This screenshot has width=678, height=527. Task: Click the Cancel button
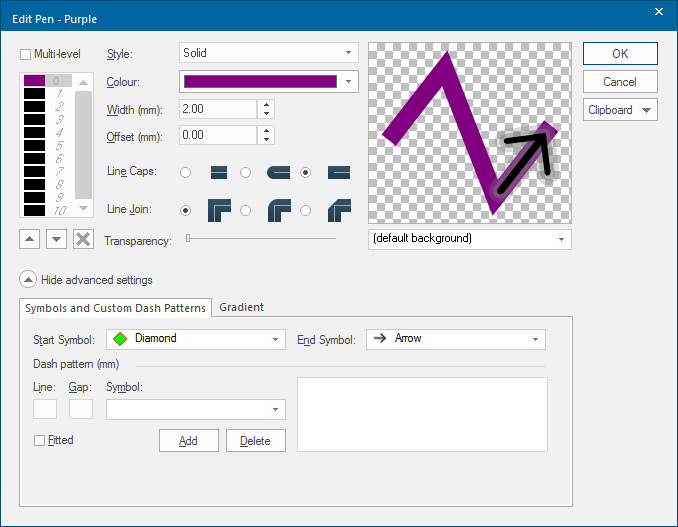[620, 82]
